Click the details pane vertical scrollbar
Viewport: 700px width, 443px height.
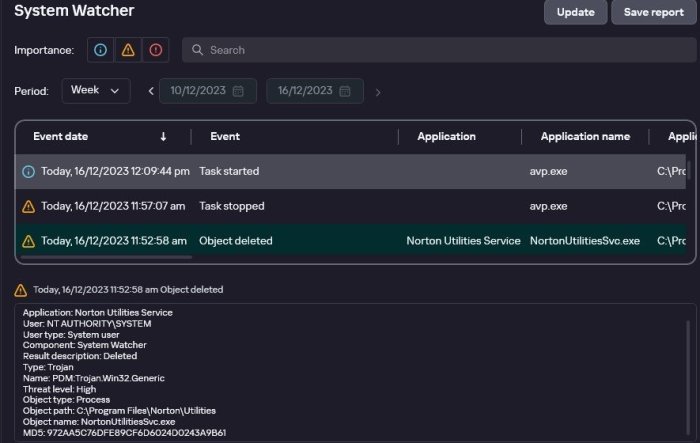pos(688,377)
